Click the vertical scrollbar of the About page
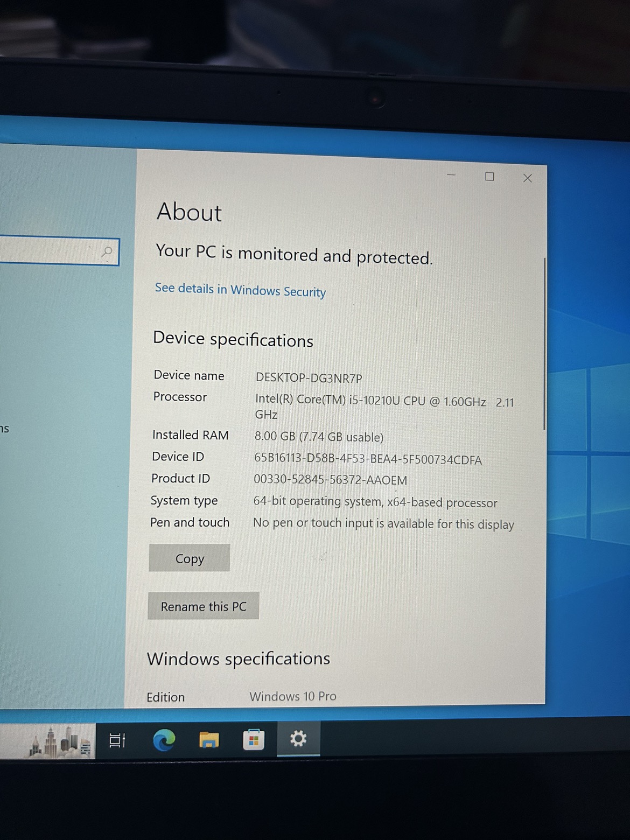The width and height of the screenshot is (630, 840). point(545,345)
